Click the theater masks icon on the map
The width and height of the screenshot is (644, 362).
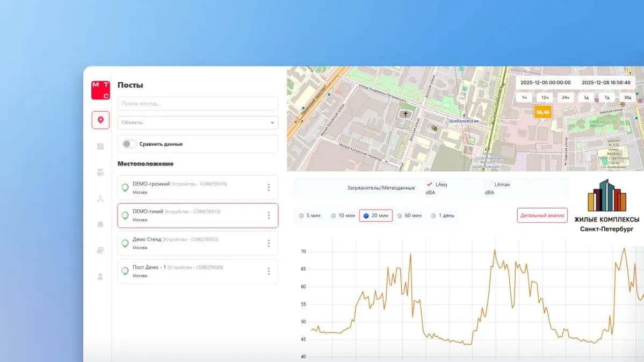pos(434,128)
